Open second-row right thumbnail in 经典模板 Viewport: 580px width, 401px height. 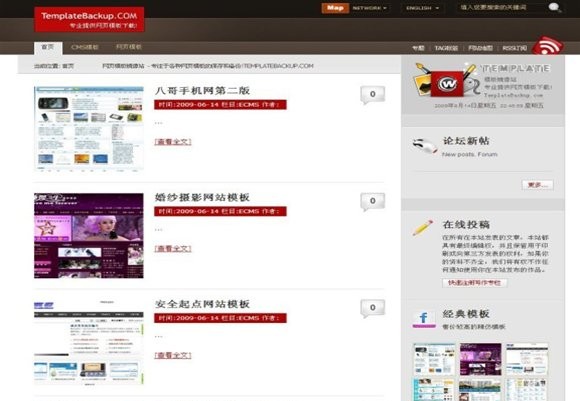[x=527, y=390]
